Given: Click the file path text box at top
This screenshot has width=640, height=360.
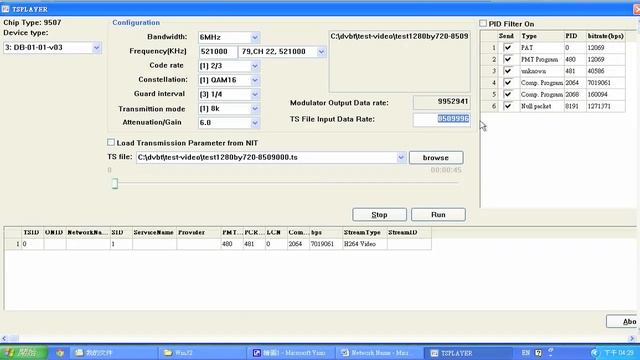Looking at the screenshot, I should pyautogui.click(x=400, y=61).
